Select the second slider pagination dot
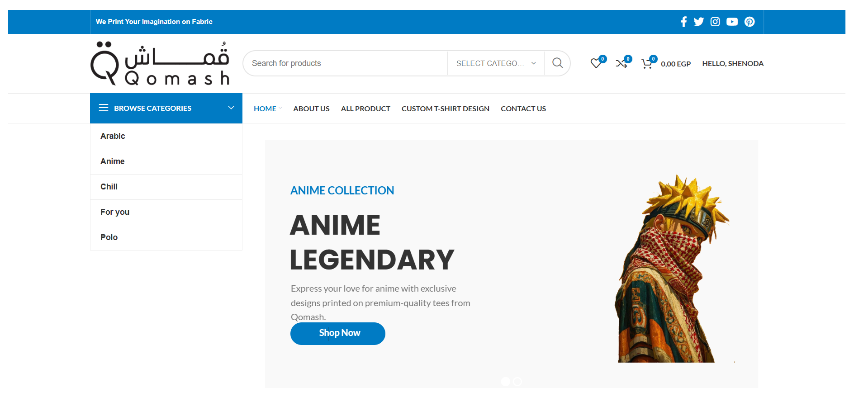Viewport: 868px width, 411px height. point(517,382)
